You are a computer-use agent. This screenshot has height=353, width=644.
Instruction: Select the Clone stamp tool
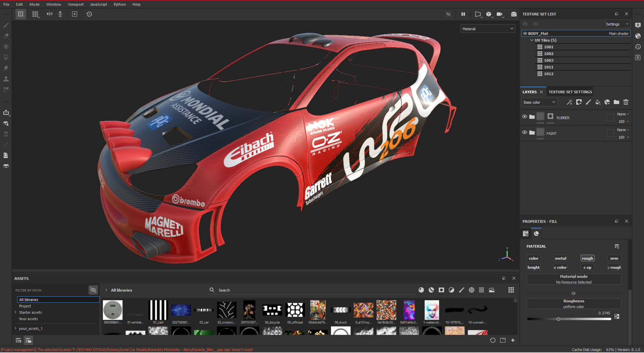click(6, 79)
